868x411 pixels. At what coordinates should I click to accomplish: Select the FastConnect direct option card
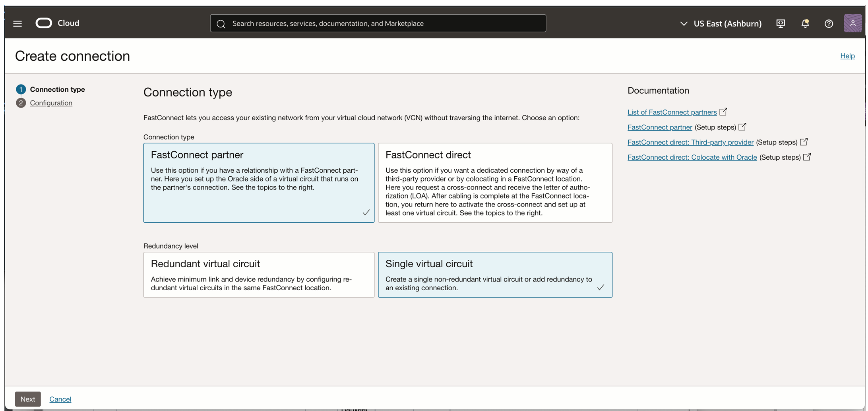coord(495,183)
